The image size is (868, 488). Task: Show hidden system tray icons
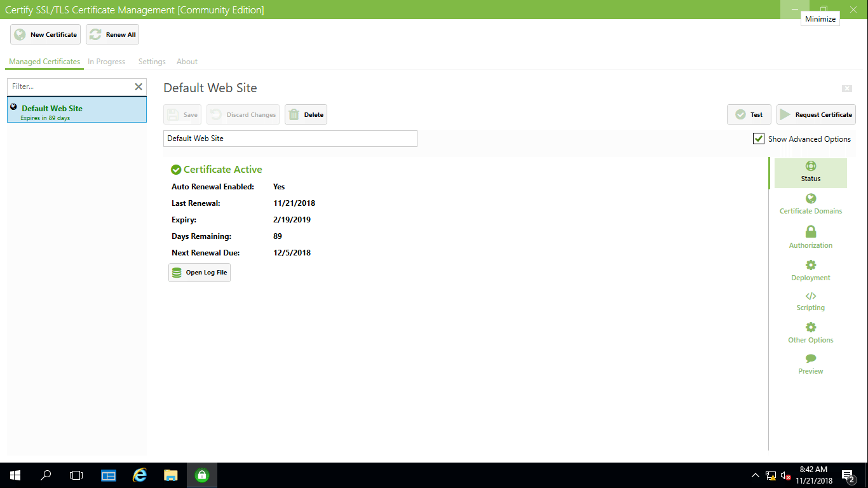point(755,475)
